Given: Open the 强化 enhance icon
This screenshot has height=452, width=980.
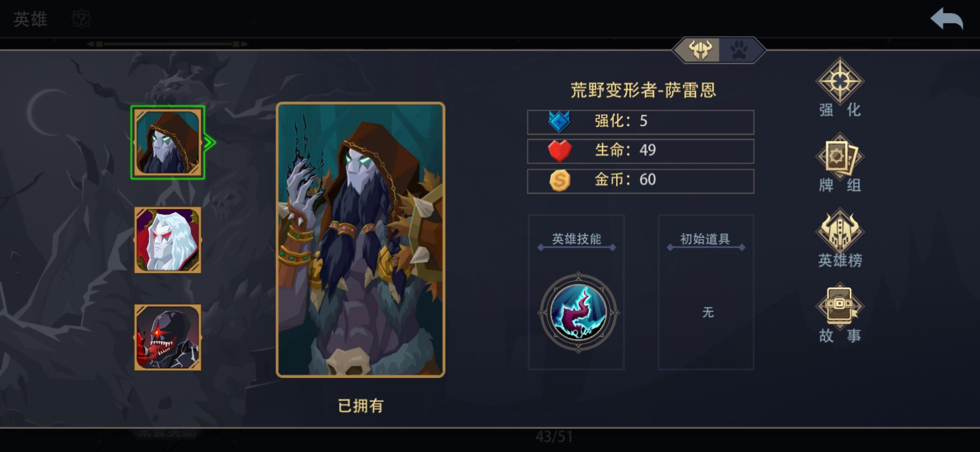Looking at the screenshot, I should tap(840, 81).
